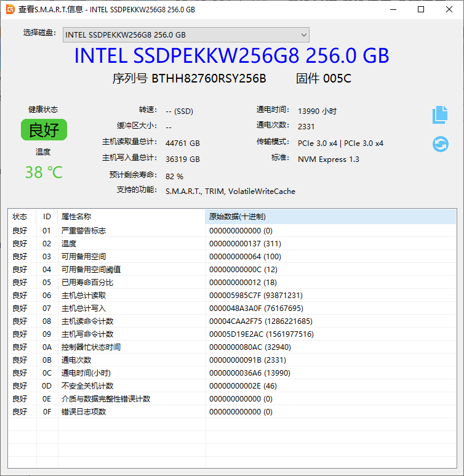Click raw value 000000000137 (311)
Image resolution: width=464 pixels, height=476 pixels.
(x=245, y=244)
